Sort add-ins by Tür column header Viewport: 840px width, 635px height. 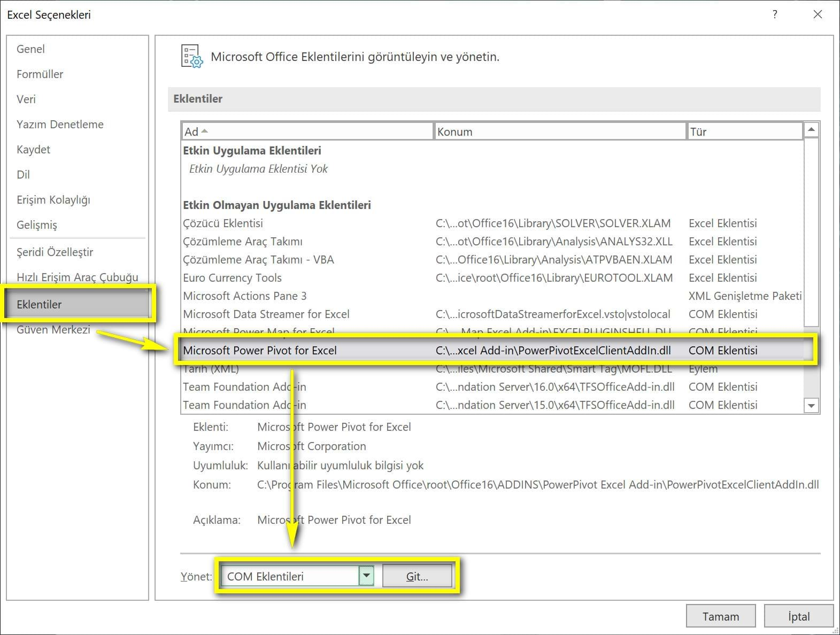coord(745,131)
